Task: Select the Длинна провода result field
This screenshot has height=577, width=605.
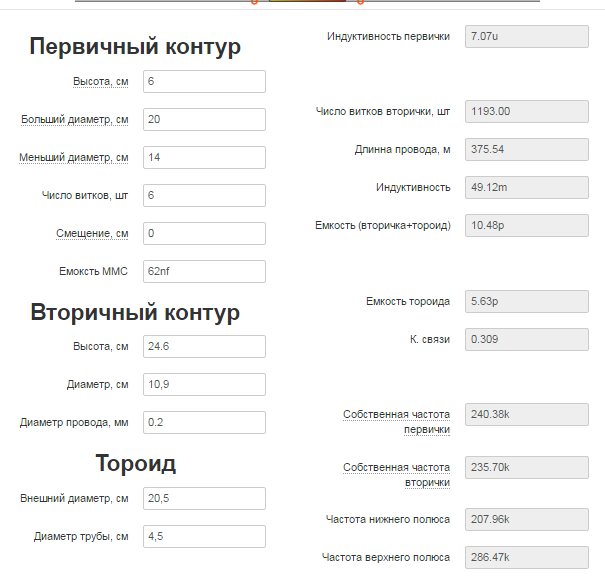Action: [526, 149]
